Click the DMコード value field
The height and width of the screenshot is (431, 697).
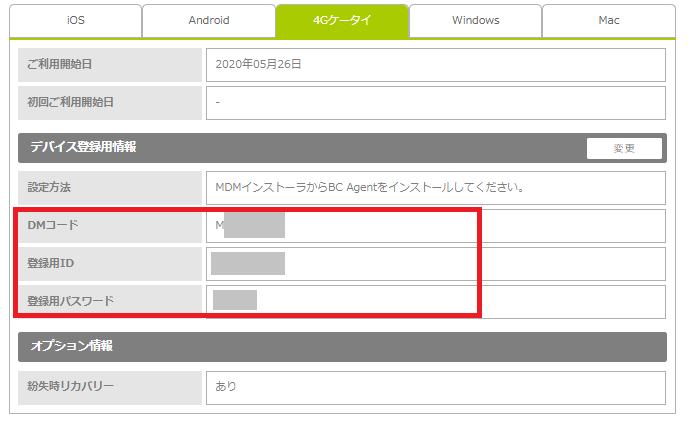coord(435,225)
